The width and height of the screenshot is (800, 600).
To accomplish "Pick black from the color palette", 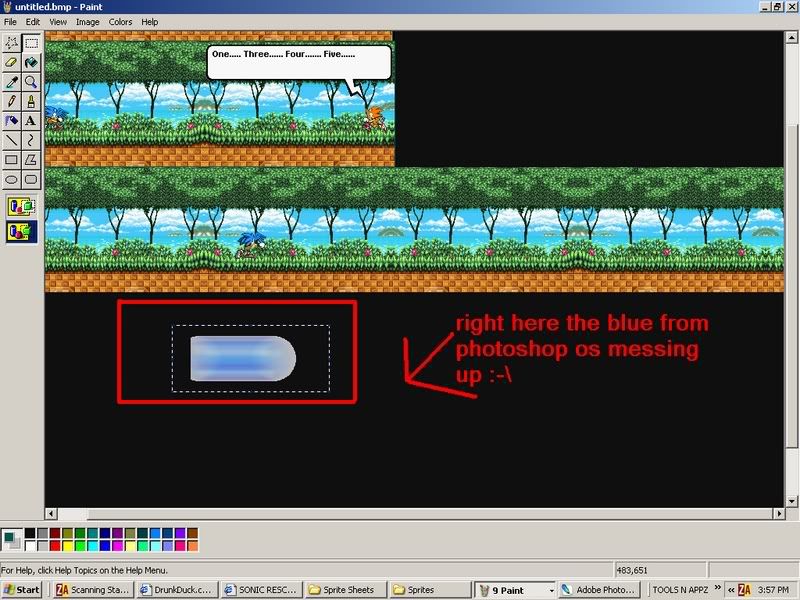I will 30,534.
